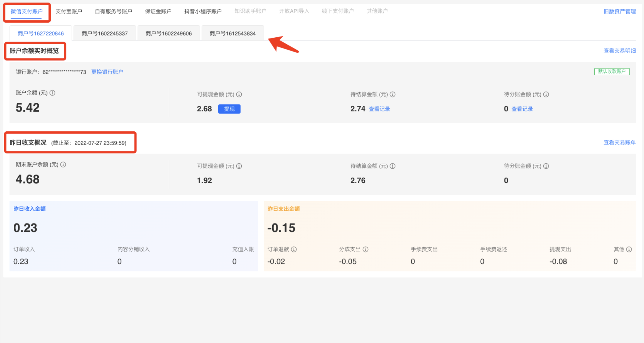
Task: Select merchant tab 商户号1602245337
Action: coord(105,34)
